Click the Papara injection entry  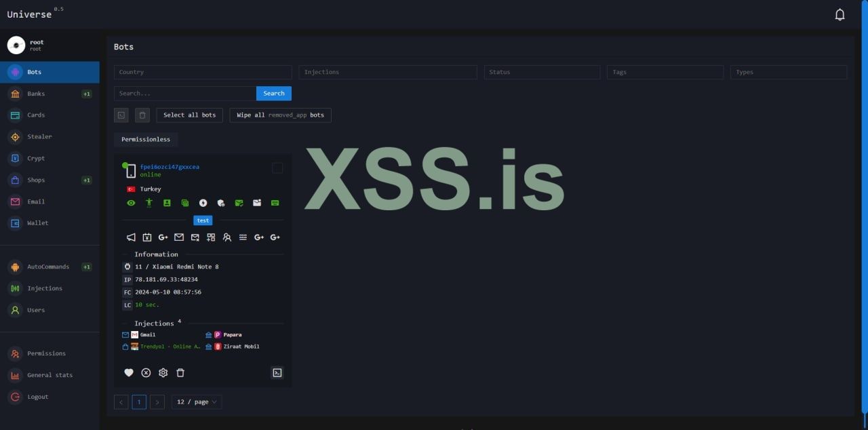click(x=224, y=335)
